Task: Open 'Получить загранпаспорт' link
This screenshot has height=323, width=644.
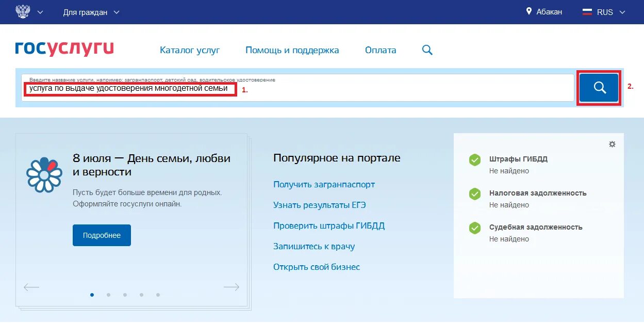Action: tap(324, 184)
